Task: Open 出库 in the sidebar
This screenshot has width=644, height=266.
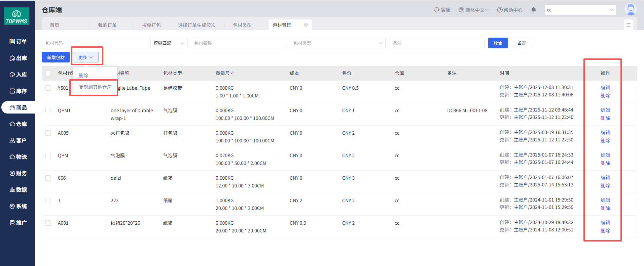Action: tap(18, 58)
